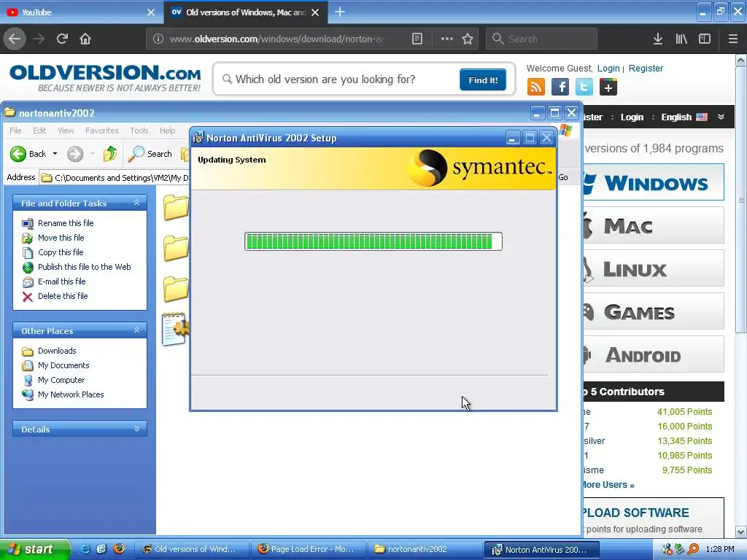Open Explorer Edit menu
This screenshot has height=560, width=747.
39,131
